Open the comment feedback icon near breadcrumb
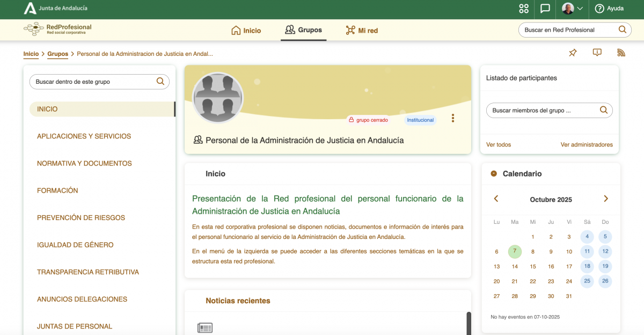This screenshot has height=335, width=644. 597,53
